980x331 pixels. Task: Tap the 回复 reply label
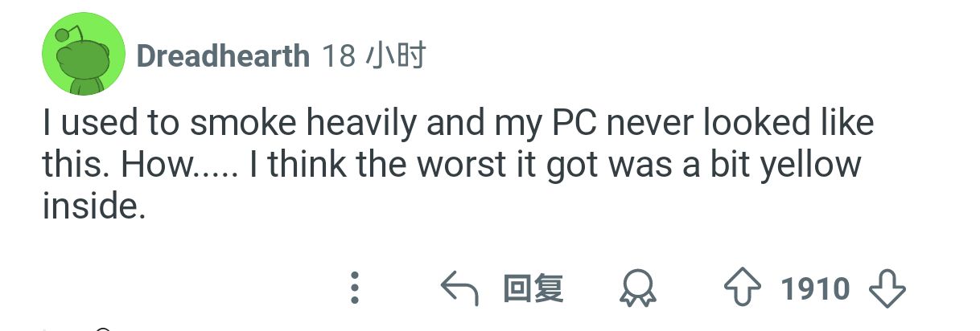[533, 288]
